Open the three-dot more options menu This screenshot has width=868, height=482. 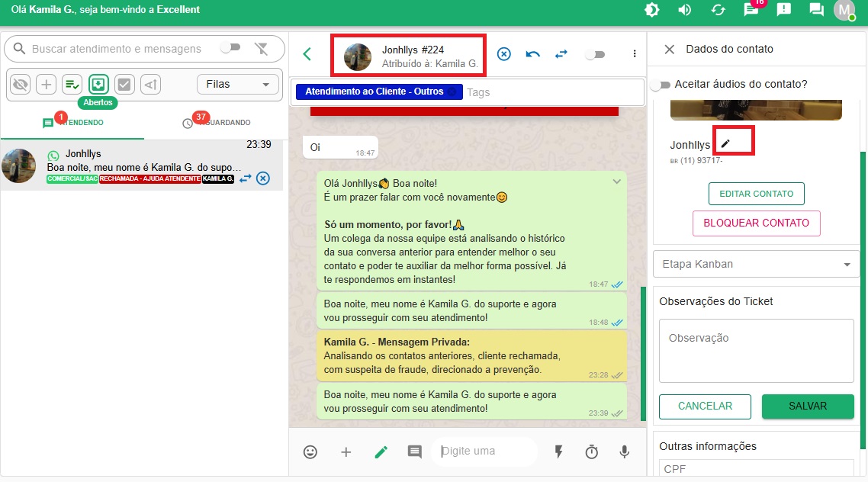635,54
